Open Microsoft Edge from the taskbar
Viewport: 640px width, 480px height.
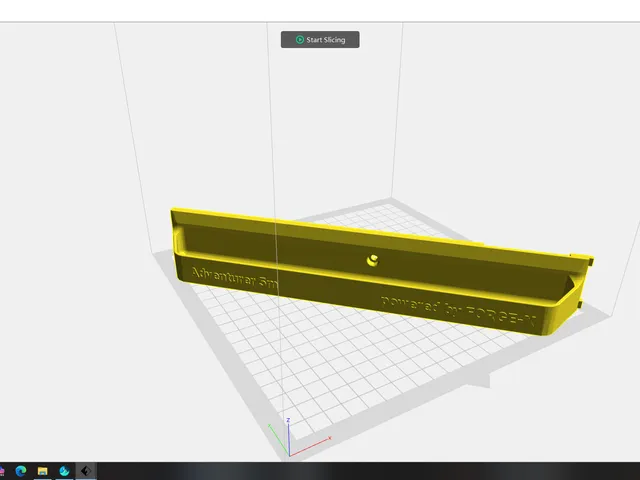click(21, 471)
